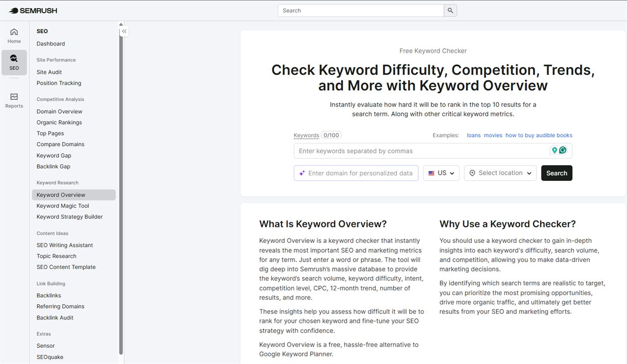This screenshot has height=364, width=627.
Task: Open SEO Writing Assistant
Action: [x=65, y=245]
